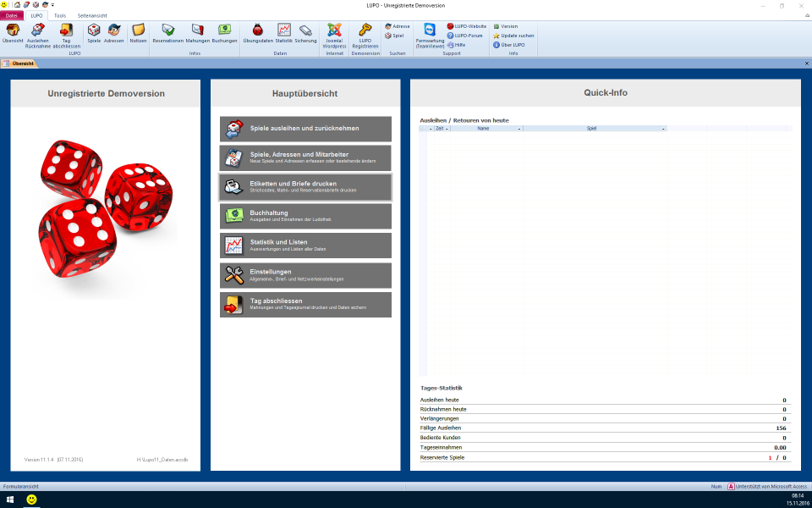Close the Übersicht document tab
Screen dimensions: 812x508
click(x=806, y=63)
